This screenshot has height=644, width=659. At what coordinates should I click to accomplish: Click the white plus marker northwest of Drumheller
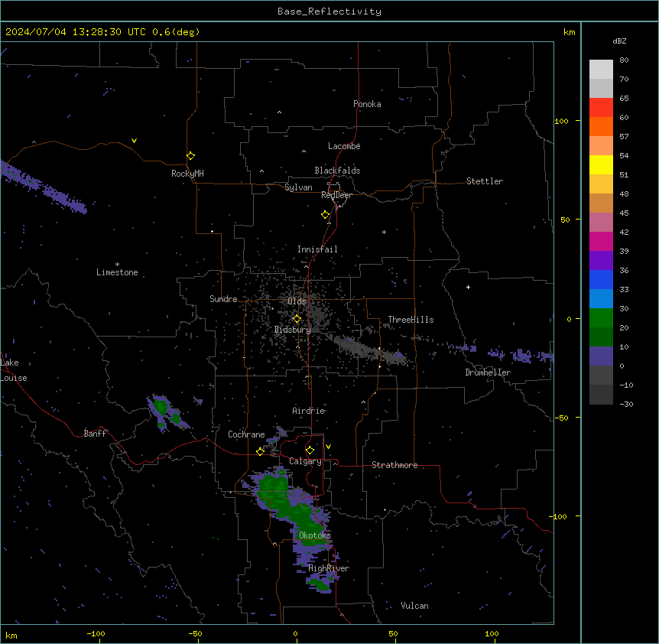[x=468, y=287]
